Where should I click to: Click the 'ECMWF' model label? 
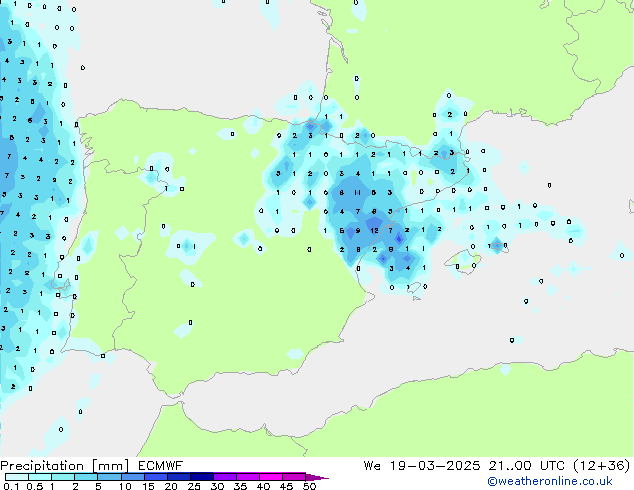click(161, 466)
